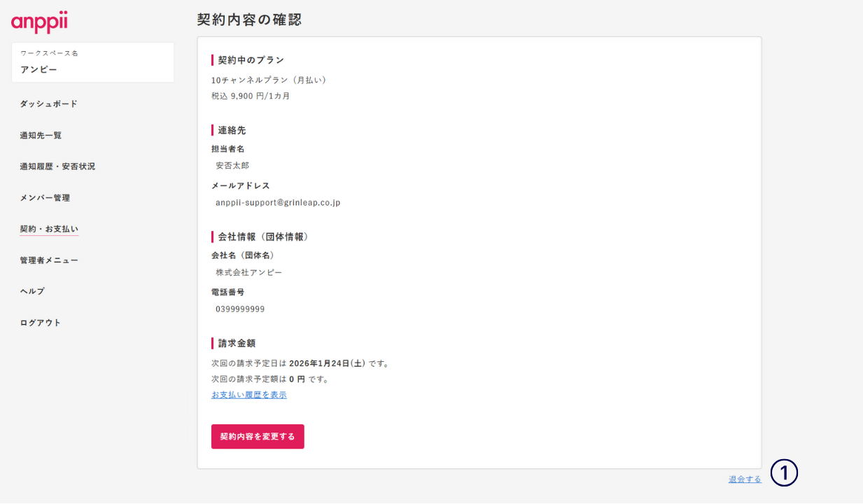Viewport: 863px width, 504px height.
Task: Open the お支払い履歴を表示 link
Action: pos(248,395)
